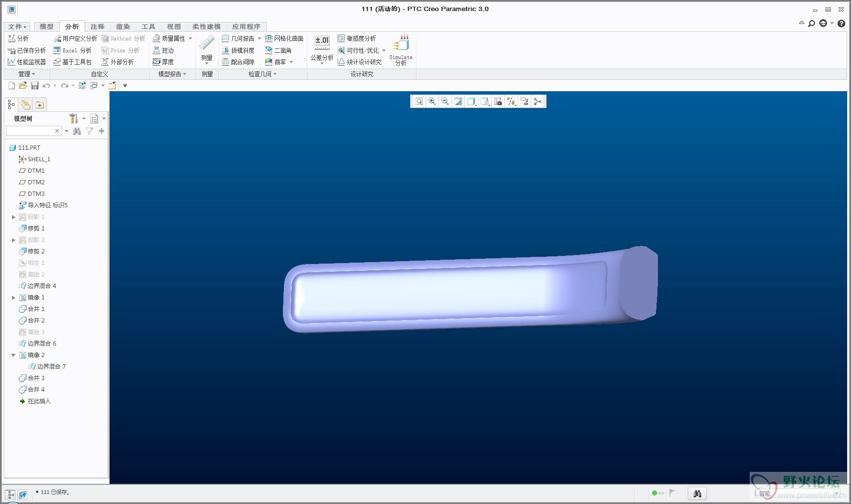This screenshot has width=851, height=504.
Task: Switch to the 视图 ribbon tab
Action: (174, 26)
